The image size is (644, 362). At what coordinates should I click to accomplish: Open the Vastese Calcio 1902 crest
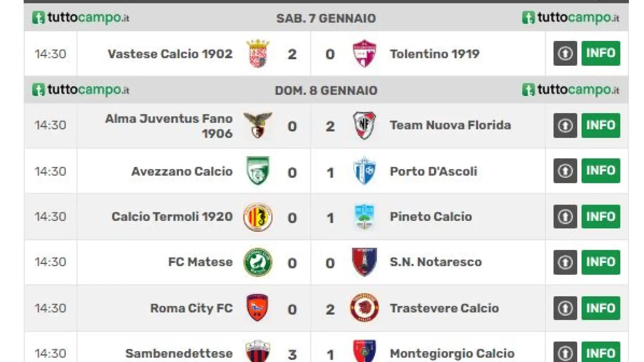point(258,54)
